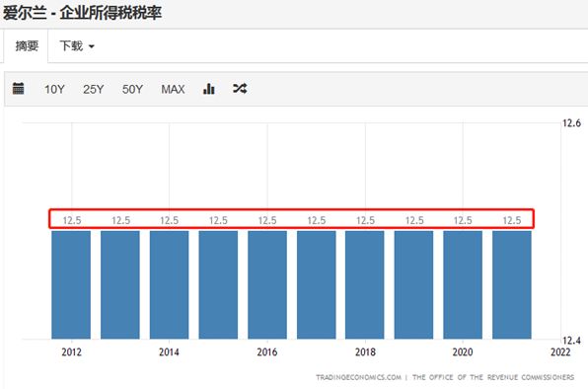588x389 pixels.
Task: Click the 12.5 label above 2016 bar
Action: pyautogui.click(x=267, y=220)
